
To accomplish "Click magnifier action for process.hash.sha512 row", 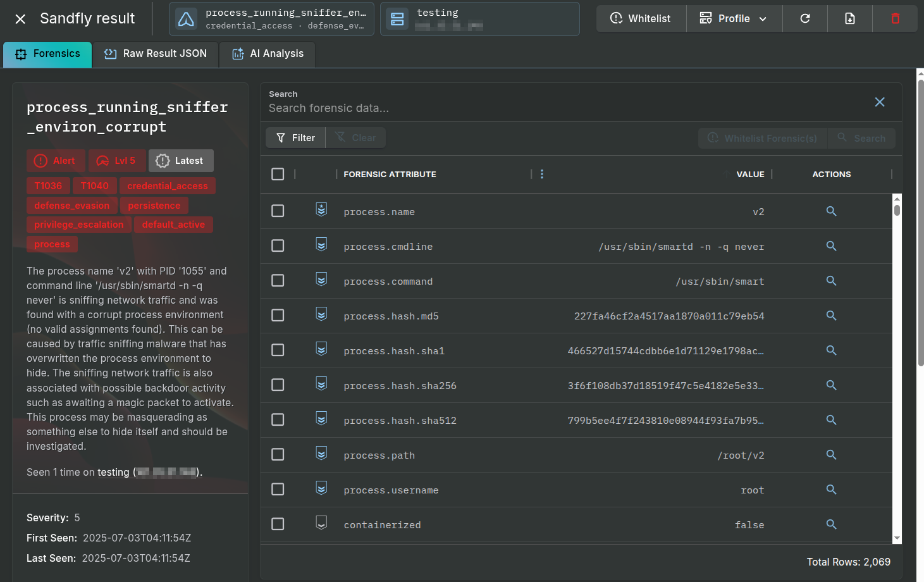I will (x=831, y=420).
